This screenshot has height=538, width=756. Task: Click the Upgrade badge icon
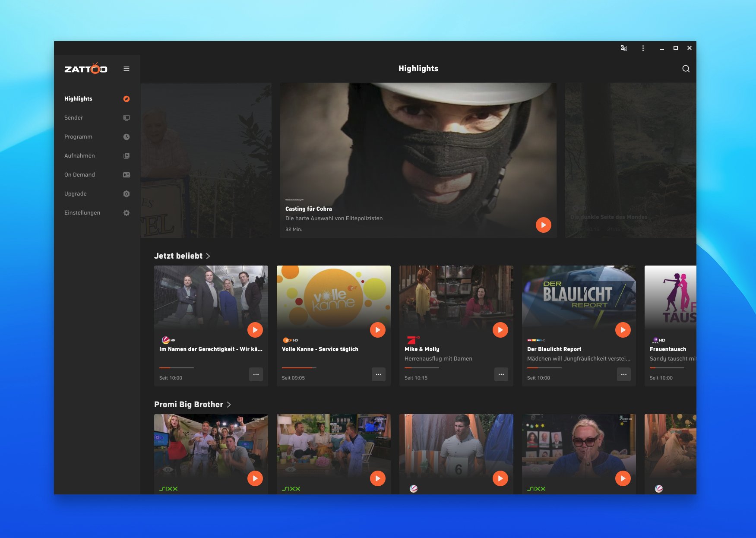coord(127,194)
